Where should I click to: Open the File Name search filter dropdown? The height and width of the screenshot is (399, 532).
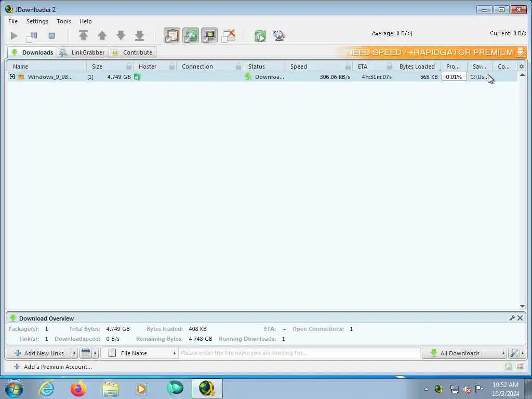(139, 353)
